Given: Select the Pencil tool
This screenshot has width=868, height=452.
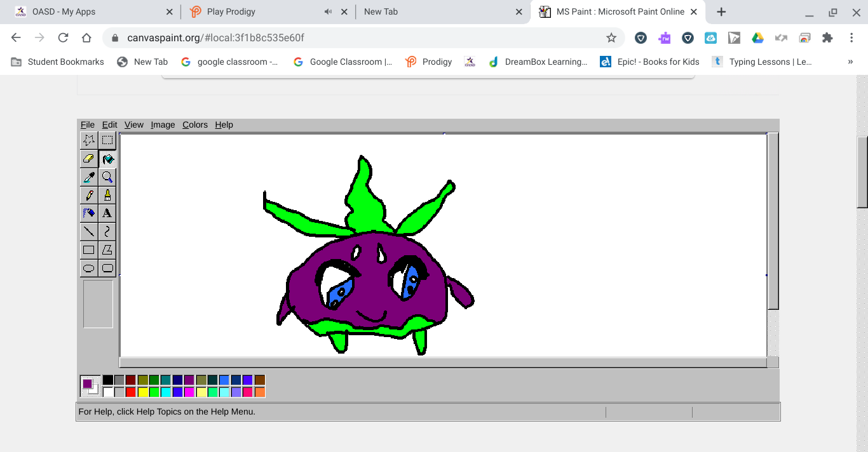Looking at the screenshot, I should [89, 195].
